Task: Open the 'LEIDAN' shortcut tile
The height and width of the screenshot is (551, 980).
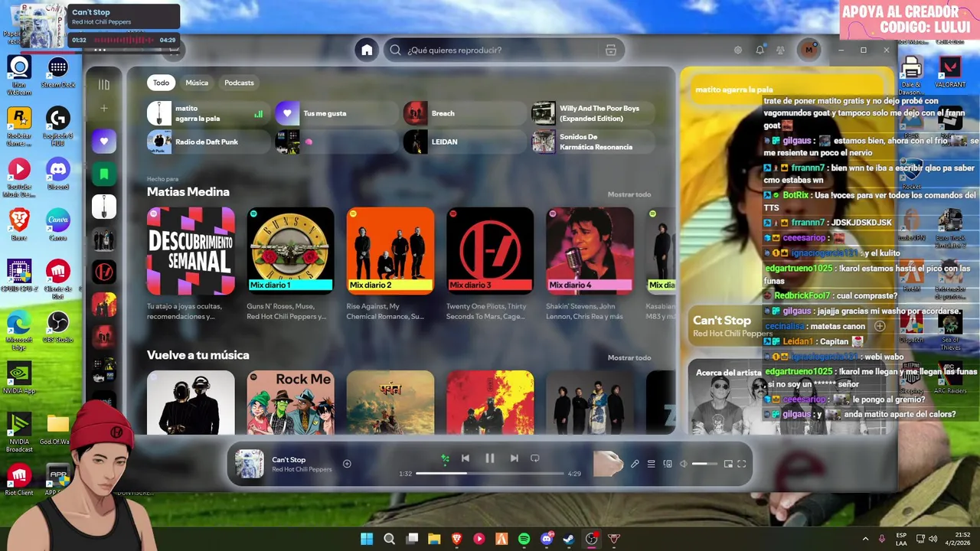Action: click(x=465, y=142)
